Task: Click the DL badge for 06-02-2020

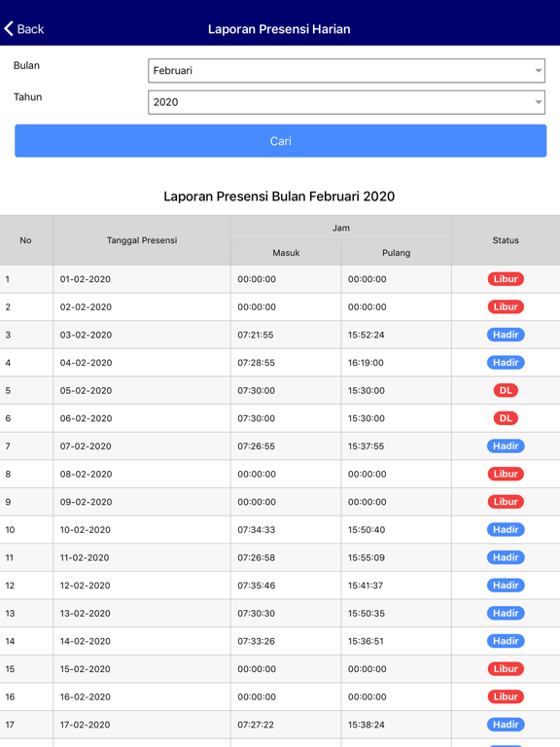Action: pyautogui.click(x=506, y=418)
